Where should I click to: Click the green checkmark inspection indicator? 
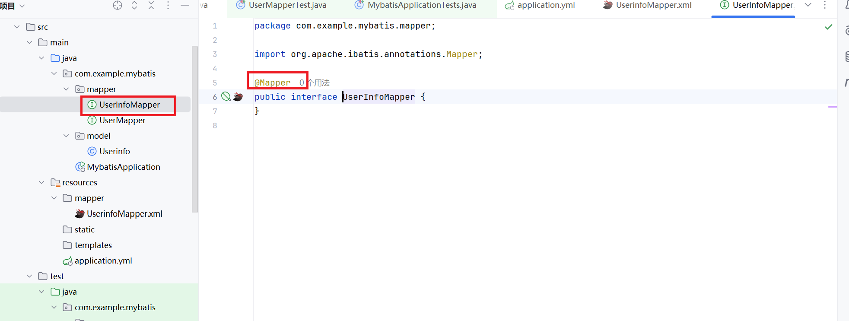828,27
